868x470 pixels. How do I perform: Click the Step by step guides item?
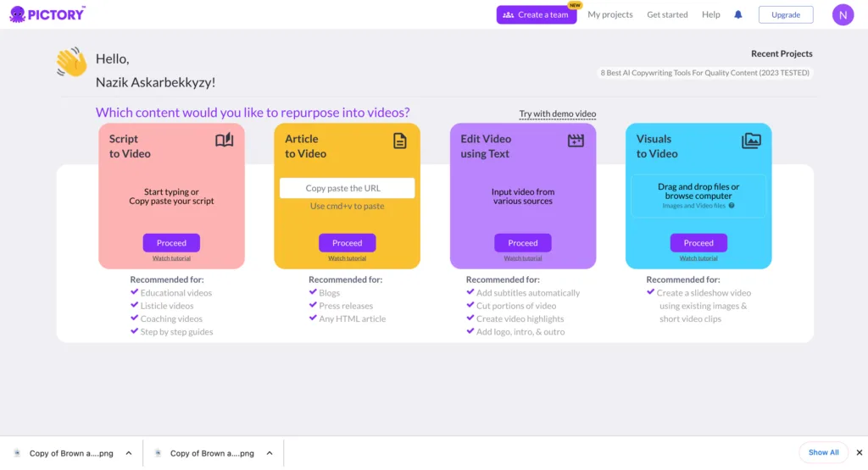click(176, 332)
